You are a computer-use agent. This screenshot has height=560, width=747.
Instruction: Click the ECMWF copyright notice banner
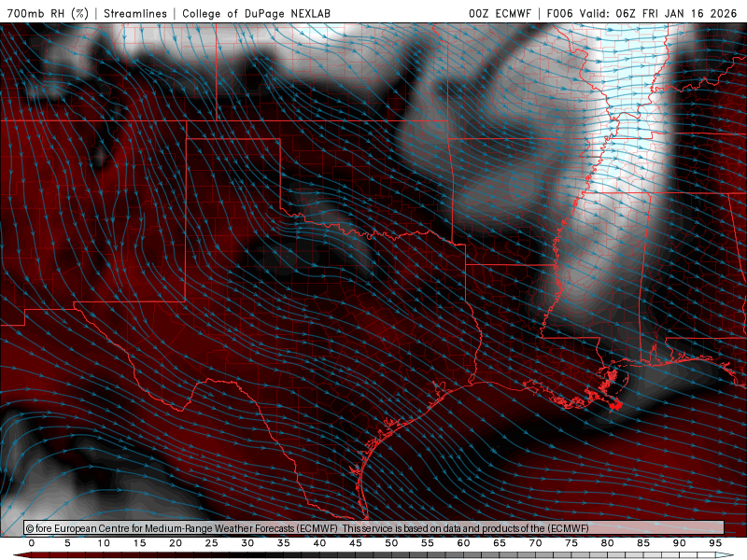point(373,528)
